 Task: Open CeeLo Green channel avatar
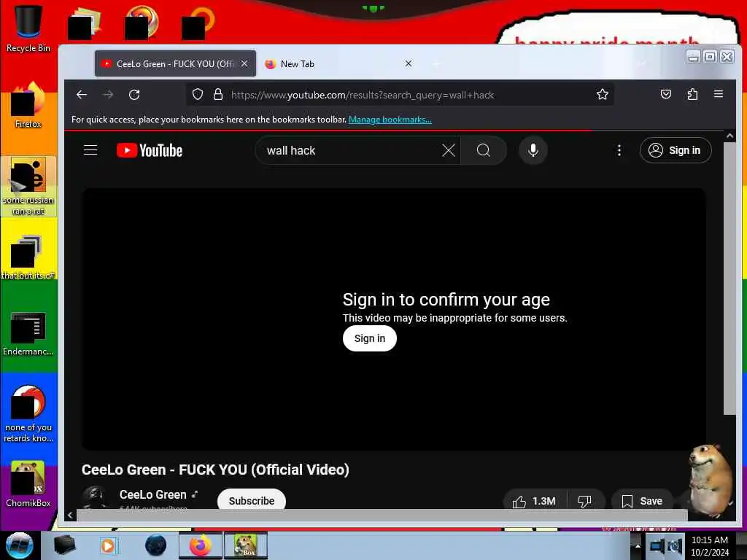[x=94, y=498]
